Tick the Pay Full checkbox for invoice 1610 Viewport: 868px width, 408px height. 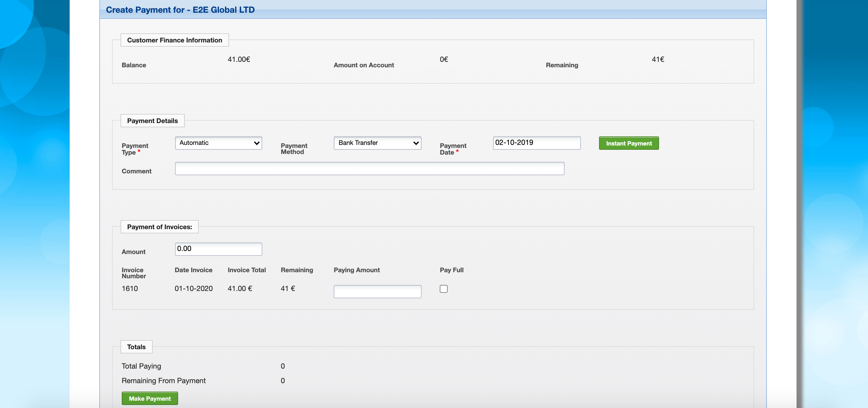coord(443,289)
